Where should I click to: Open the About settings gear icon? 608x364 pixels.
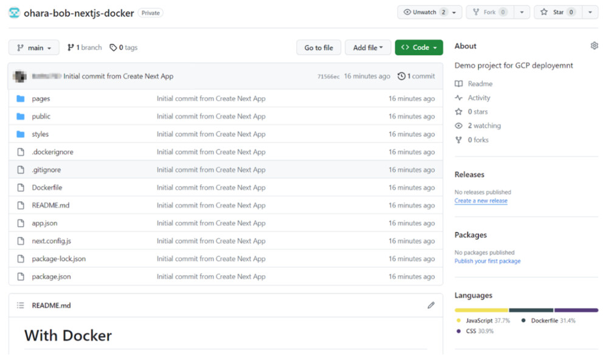594,46
